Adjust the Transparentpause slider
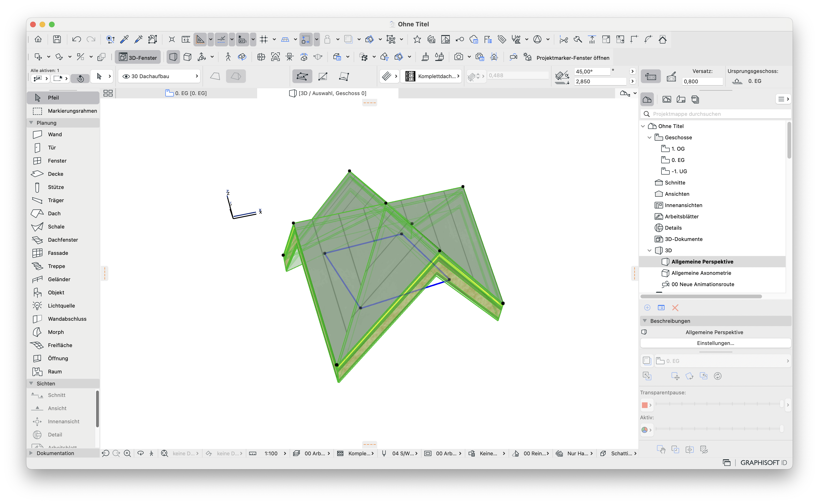Screen dimensions: 819x504 [x=719, y=404]
